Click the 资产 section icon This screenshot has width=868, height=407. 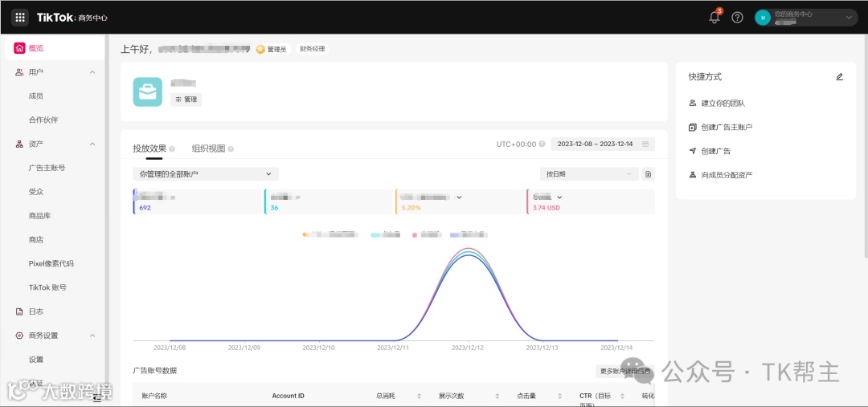[x=19, y=144]
